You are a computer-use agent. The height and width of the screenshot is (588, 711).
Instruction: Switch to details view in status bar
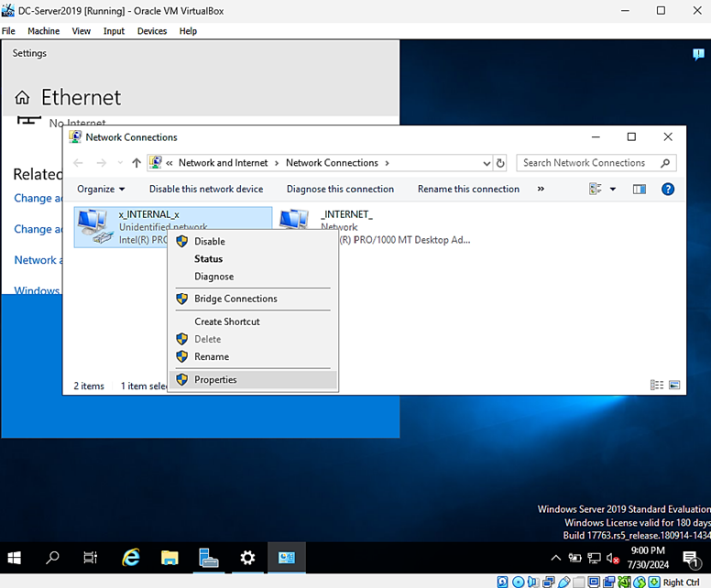(656, 386)
